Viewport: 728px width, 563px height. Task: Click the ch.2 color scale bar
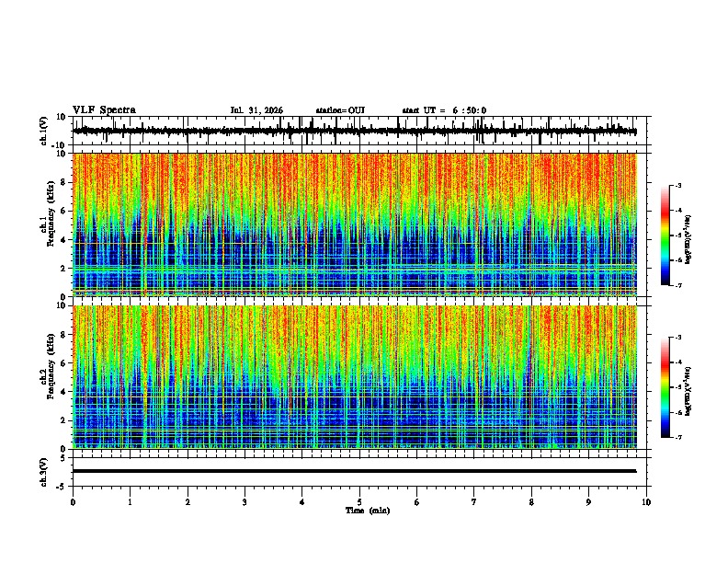(665, 387)
